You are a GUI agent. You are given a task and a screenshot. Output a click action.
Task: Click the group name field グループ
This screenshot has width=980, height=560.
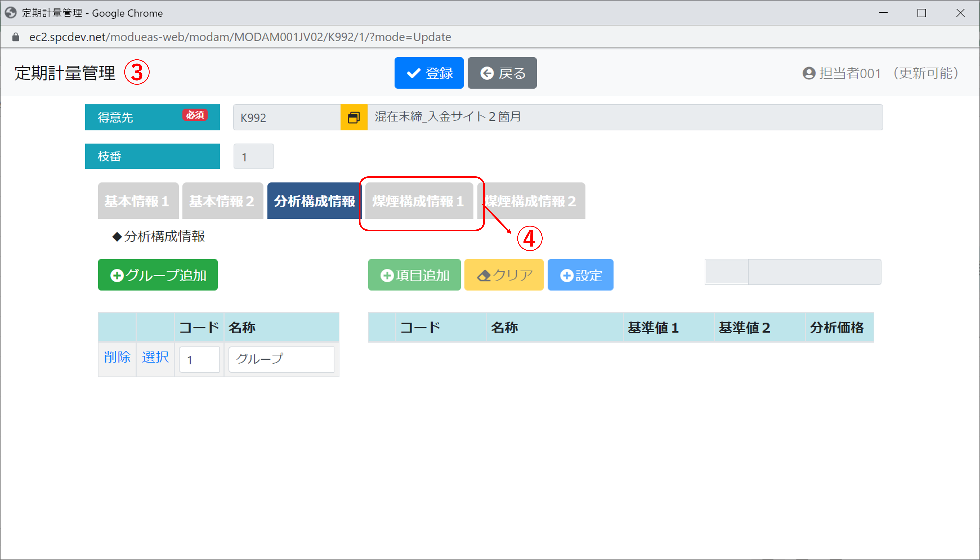(281, 360)
